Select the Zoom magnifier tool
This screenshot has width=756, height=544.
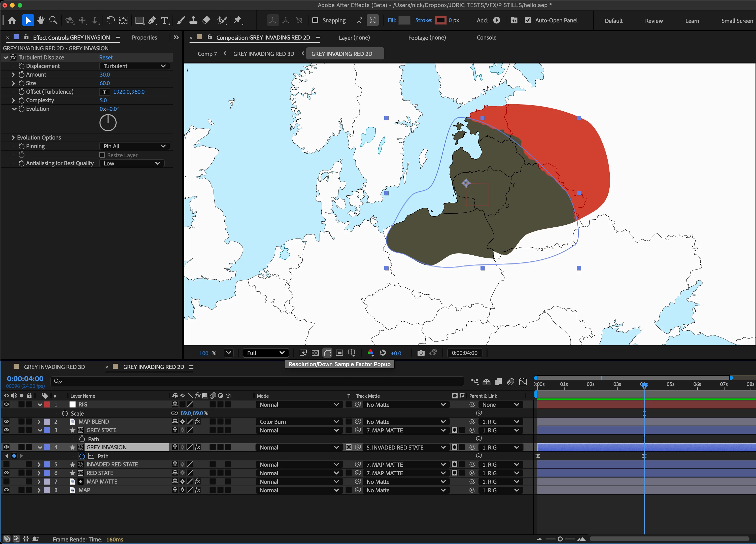point(53,20)
